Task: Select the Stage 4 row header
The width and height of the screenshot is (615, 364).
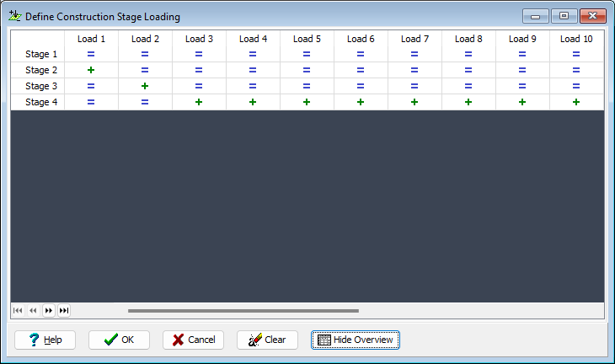Action: [x=41, y=102]
